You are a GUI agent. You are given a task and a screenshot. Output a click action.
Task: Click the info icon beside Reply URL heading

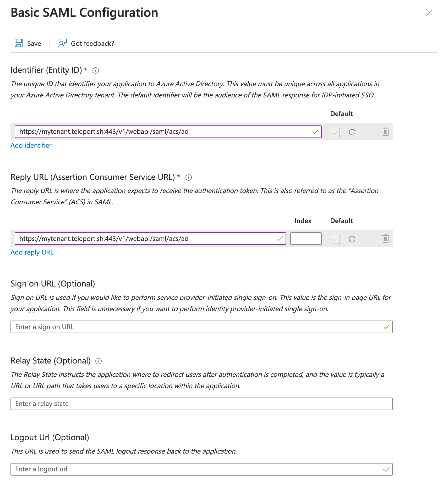(x=189, y=178)
